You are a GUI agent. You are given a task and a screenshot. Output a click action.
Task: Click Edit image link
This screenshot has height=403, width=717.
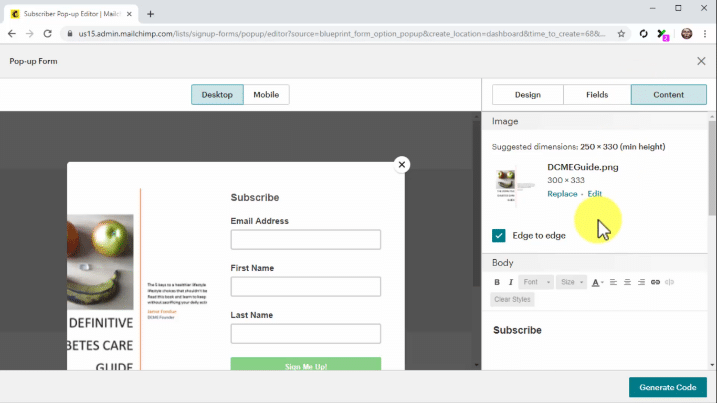(x=594, y=194)
